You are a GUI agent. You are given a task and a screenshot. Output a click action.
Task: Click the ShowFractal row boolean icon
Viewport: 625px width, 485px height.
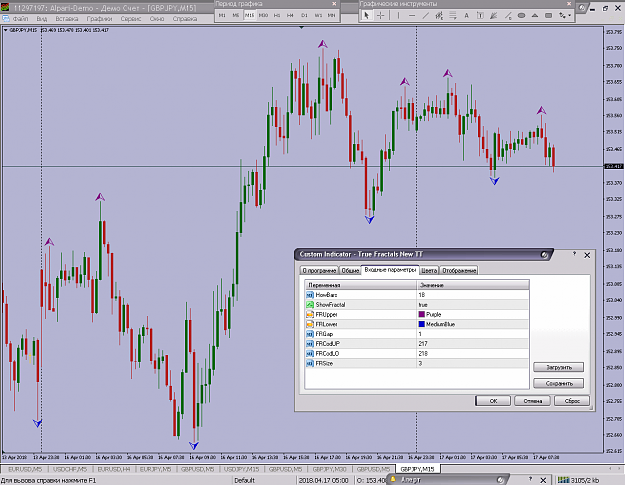310,304
